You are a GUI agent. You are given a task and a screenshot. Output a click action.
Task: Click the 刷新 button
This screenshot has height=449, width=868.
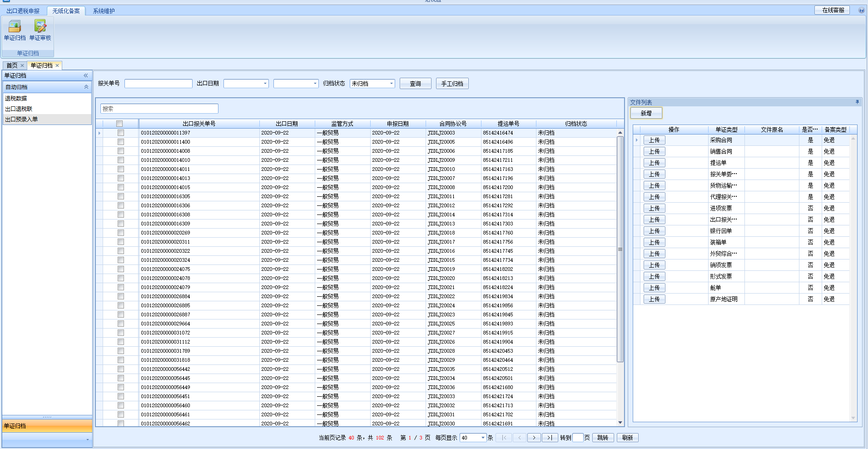pos(628,438)
